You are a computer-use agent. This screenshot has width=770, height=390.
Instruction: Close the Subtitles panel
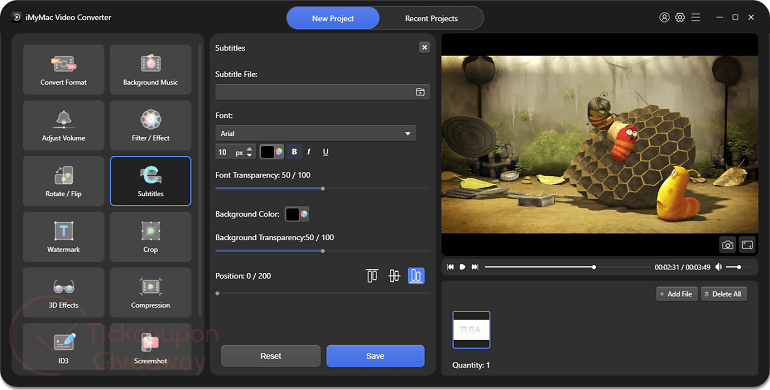pos(424,47)
